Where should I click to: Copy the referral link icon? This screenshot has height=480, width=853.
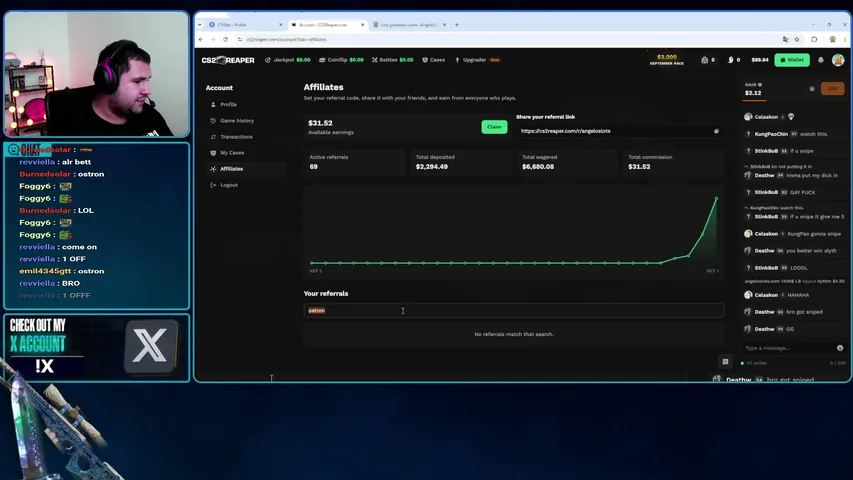tap(716, 131)
